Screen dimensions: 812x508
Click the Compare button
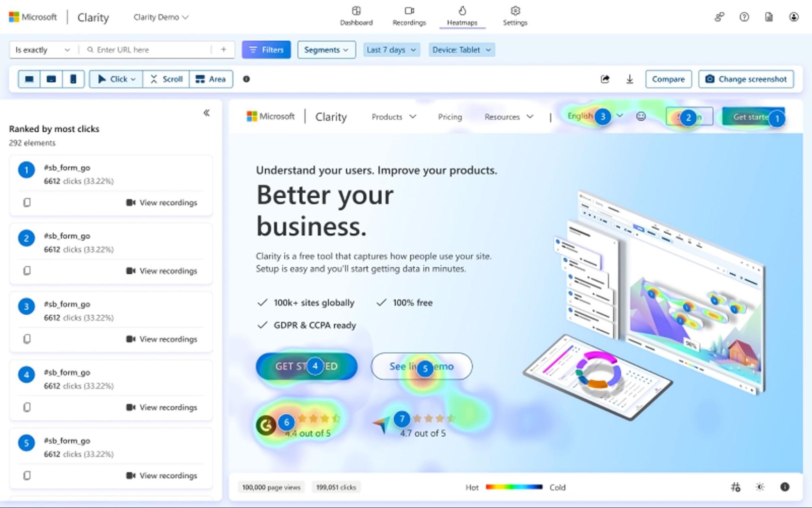pyautogui.click(x=668, y=79)
